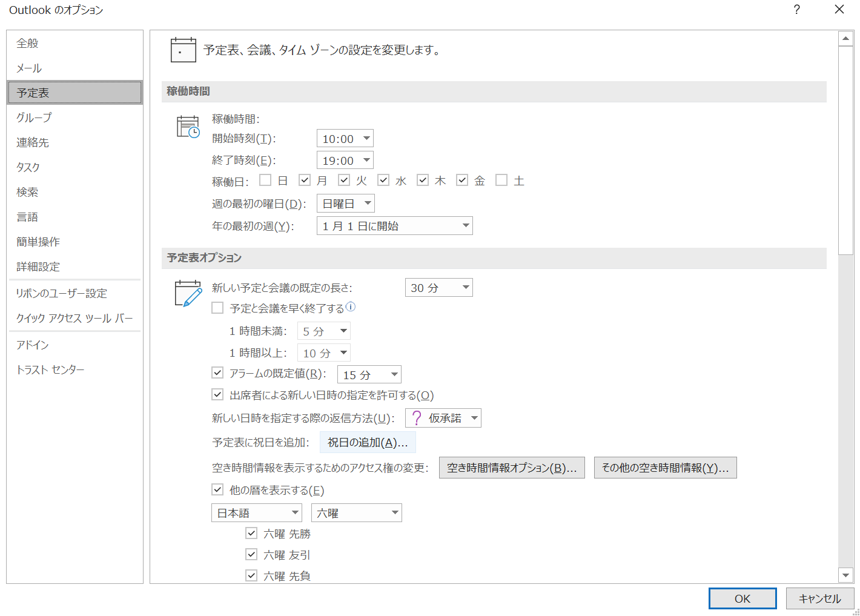Select the 言語 category
The image size is (860, 616).
(x=75, y=217)
